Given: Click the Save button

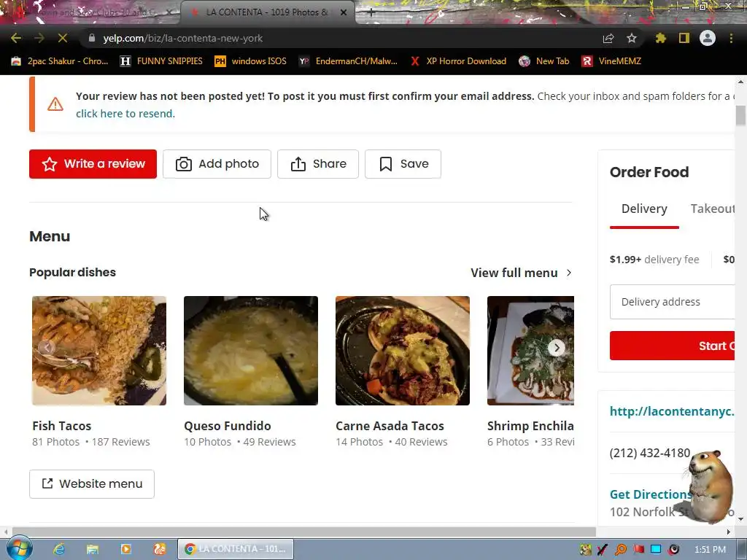Looking at the screenshot, I should pos(403,164).
